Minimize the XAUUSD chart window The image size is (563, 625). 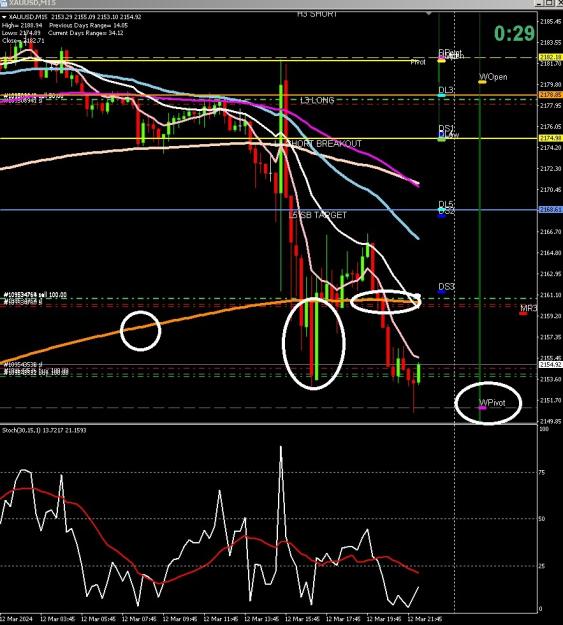click(539, 3)
